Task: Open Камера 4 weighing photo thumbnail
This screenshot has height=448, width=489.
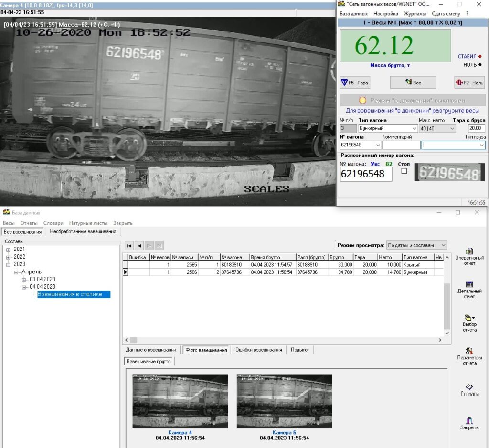Action: click(x=180, y=401)
